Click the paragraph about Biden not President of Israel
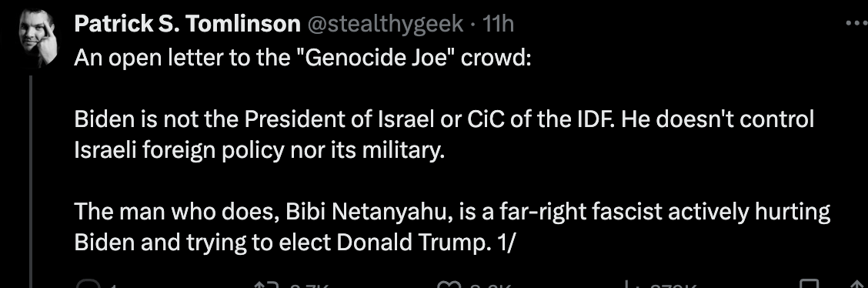The height and width of the screenshot is (288, 868). point(445,135)
